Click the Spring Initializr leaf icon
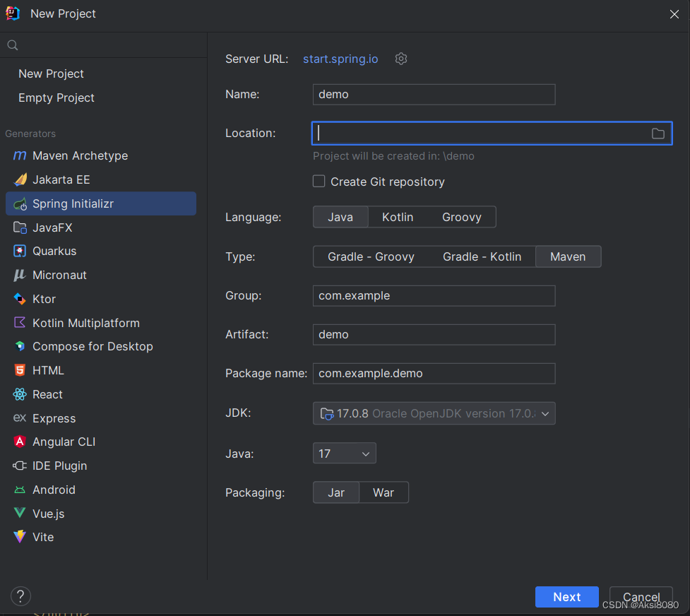The height and width of the screenshot is (616, 690). pos(20,204)
